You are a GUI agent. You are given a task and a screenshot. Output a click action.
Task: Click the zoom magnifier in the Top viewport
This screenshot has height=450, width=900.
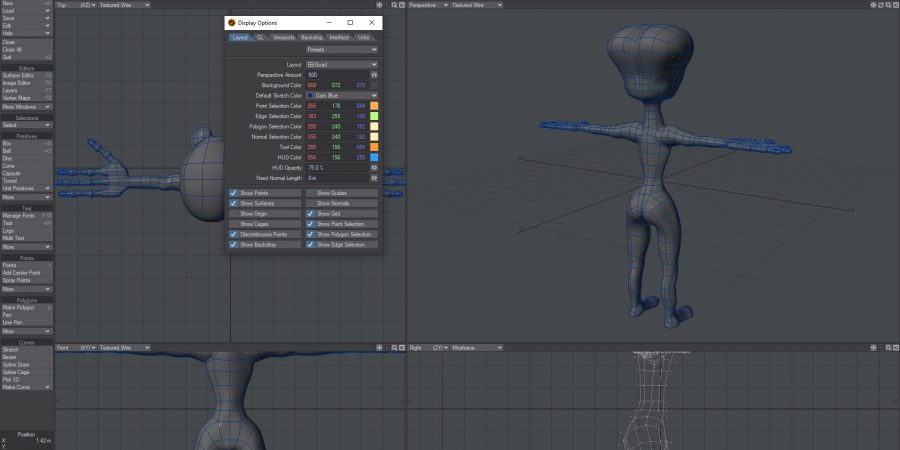(x=395, y=5)
